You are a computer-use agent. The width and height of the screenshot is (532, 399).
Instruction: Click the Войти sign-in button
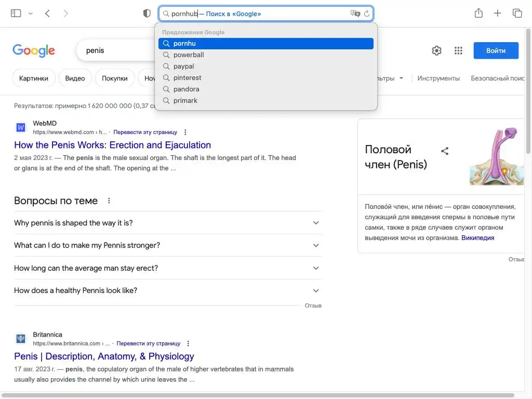496,50
